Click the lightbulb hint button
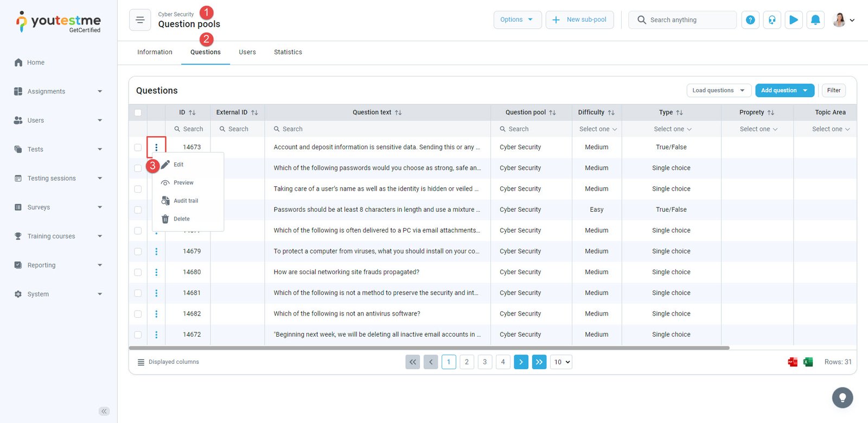Screen dimensions: 868x423 click(842, 397)
